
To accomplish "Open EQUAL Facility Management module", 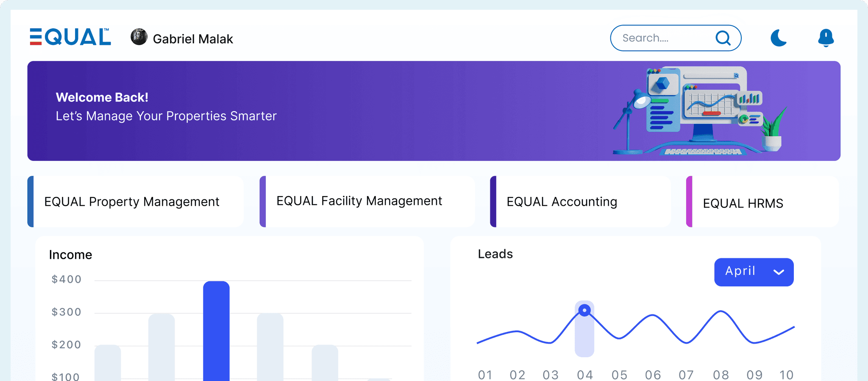I will click(x=367, y=202).
